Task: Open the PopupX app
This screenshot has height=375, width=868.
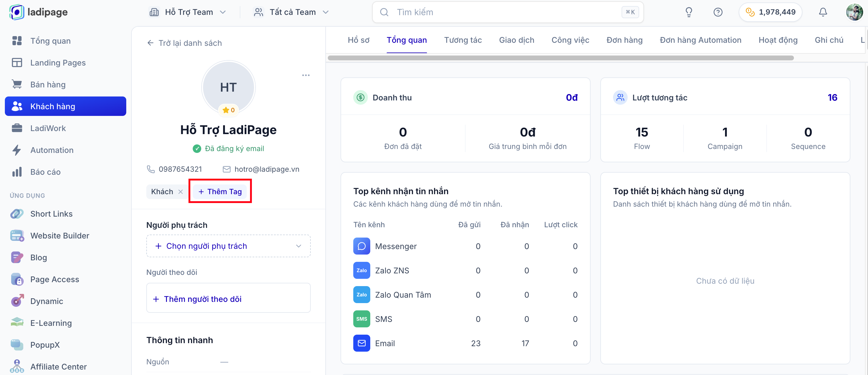Action: pos(66,345)
